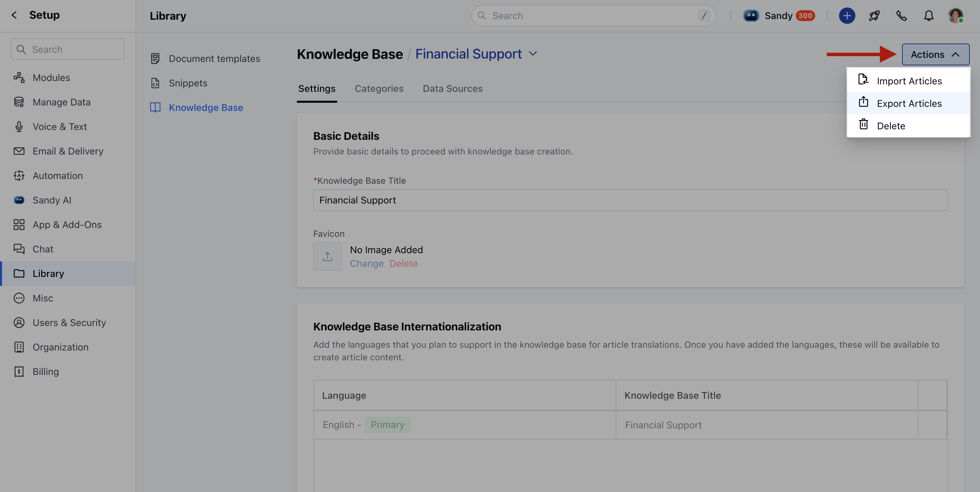Click the red Delete favicon link
Viewport: 980px width, 492px height.
click(x=403, y=263)
